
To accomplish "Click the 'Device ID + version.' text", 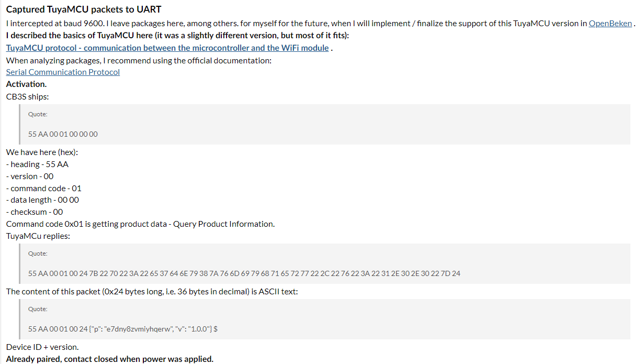I will [x=42, y=347].
